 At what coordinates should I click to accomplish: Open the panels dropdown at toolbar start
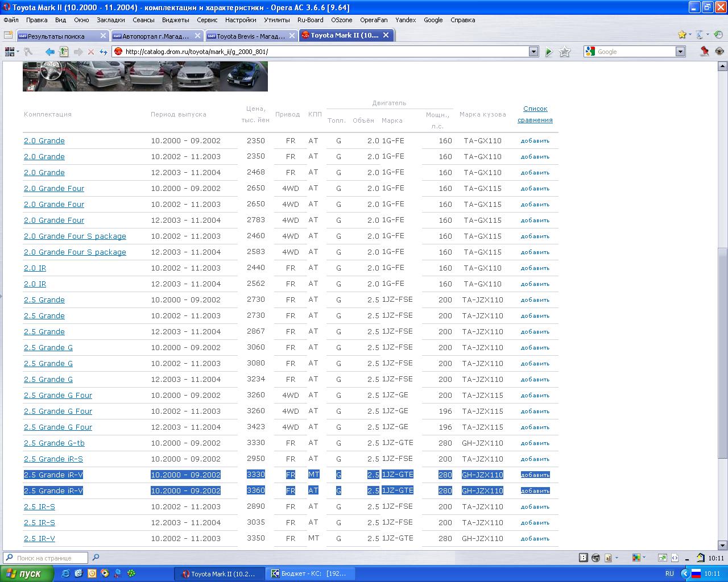pos(11,52)
